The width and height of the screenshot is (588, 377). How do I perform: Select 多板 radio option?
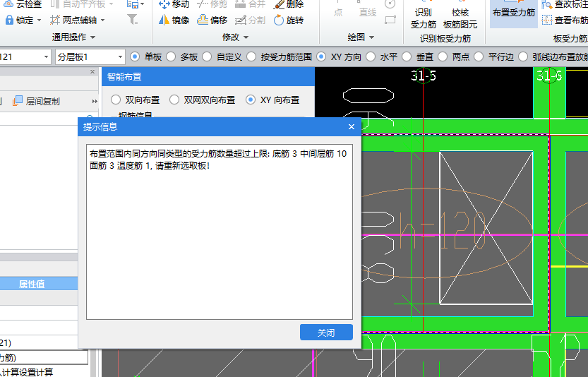point(171,56)
